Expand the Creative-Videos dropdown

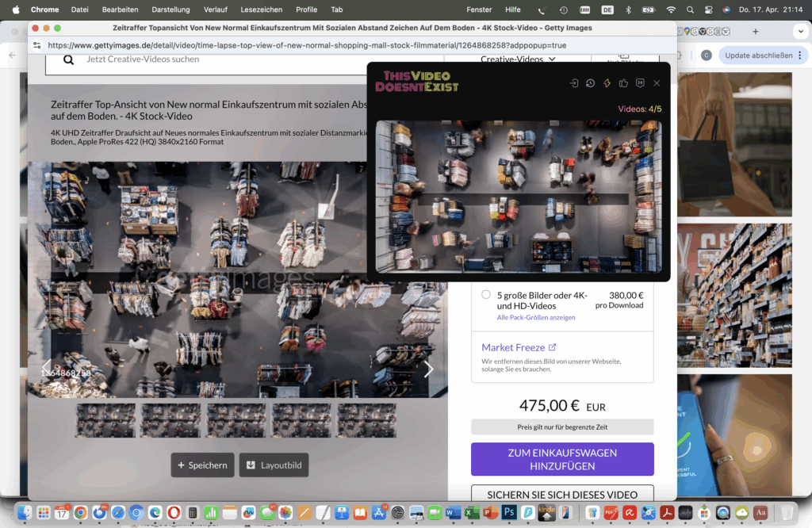[x=518, y=59]
